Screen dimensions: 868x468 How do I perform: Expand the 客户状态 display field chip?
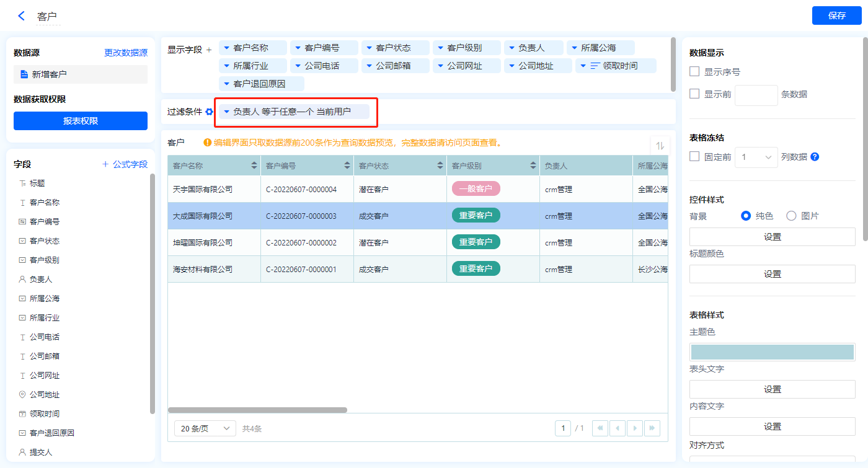(x=369, y=48)
